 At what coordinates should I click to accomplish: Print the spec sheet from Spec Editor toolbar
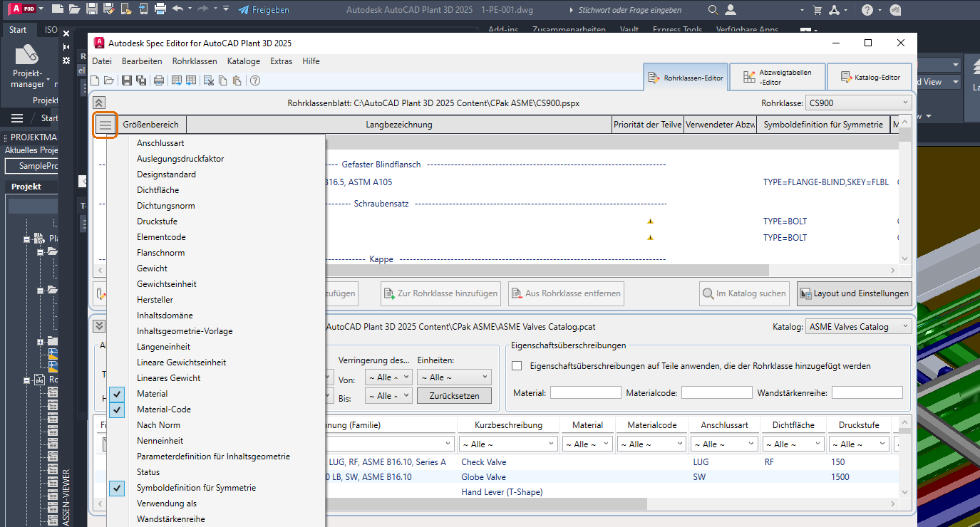(159, 80)
